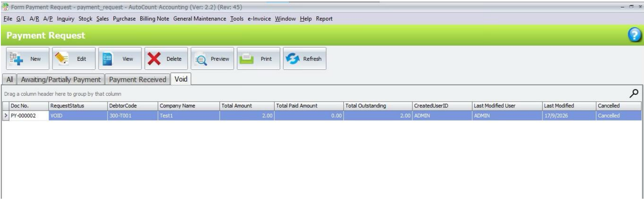644x200 pixels.
Task: Click the Last Modified column header
Action: pos(569,105)
